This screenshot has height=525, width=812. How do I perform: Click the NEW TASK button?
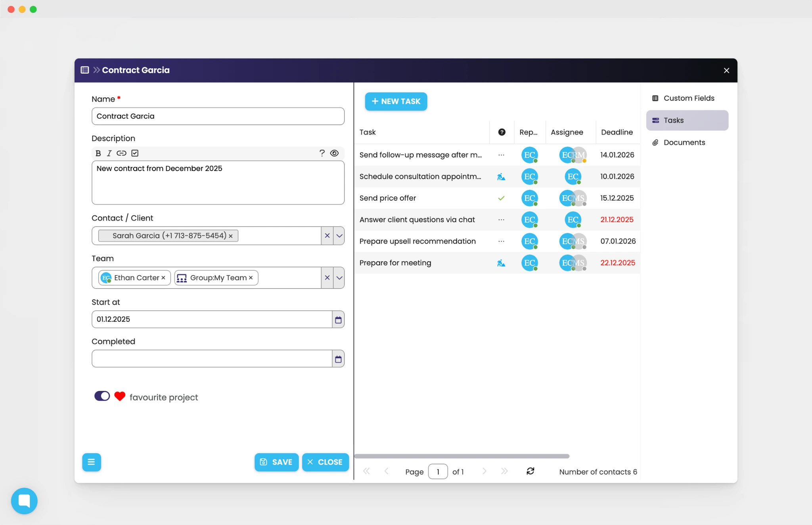(396, 101)
